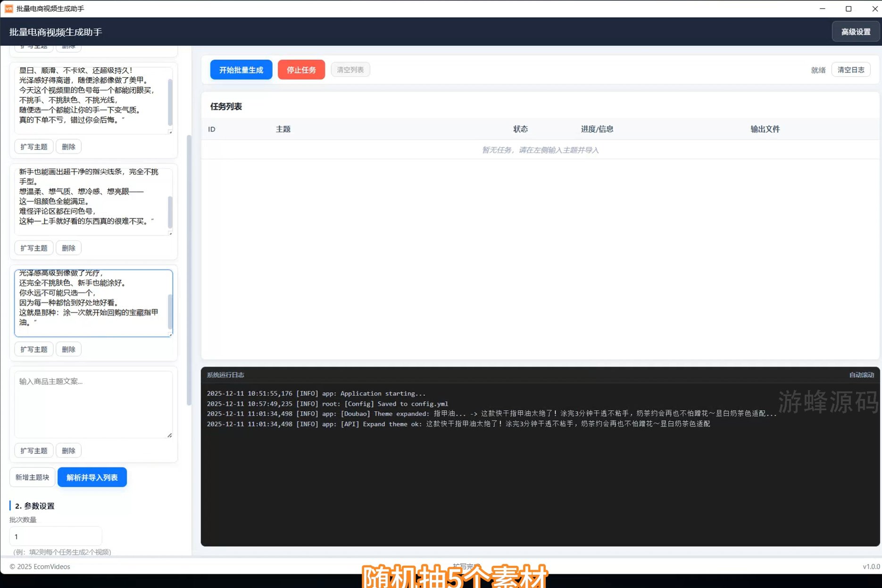Click the scrollbar of the 想温柔、想气质 text area

coord(170,212)
